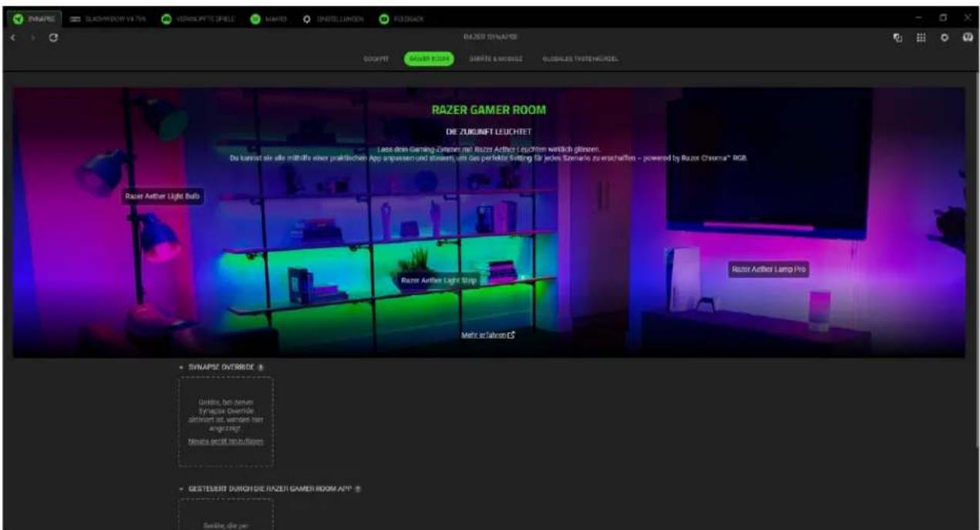Open the Makro tab
This screenshot has height=530, width=980.
(269, 18)
